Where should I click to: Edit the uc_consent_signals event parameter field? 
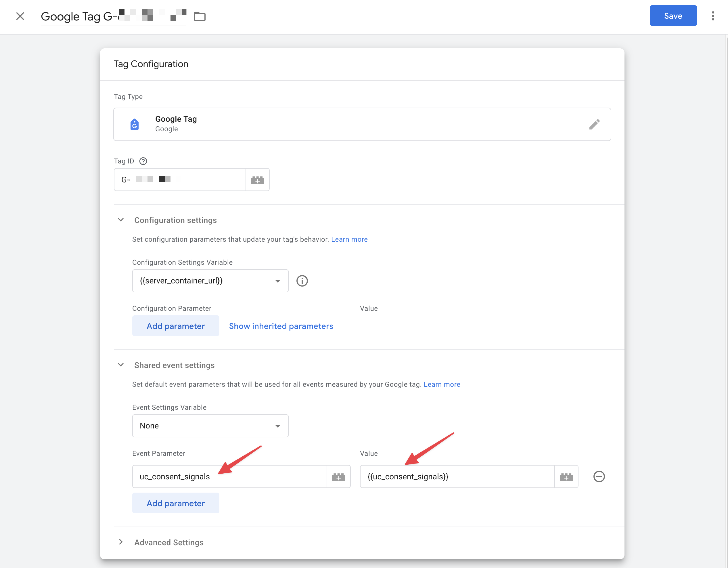click(230, 476)
